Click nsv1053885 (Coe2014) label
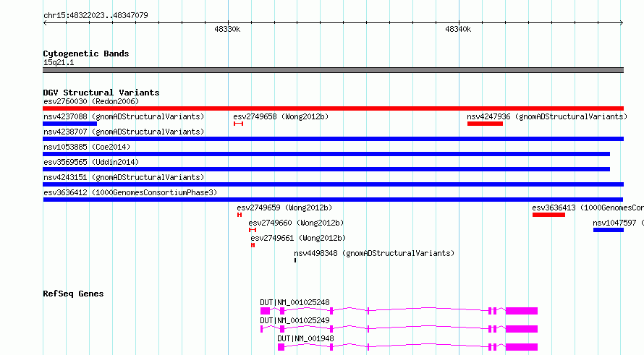Screen dimensions: 644x355 pyautogui.click(x=87, y=147)
